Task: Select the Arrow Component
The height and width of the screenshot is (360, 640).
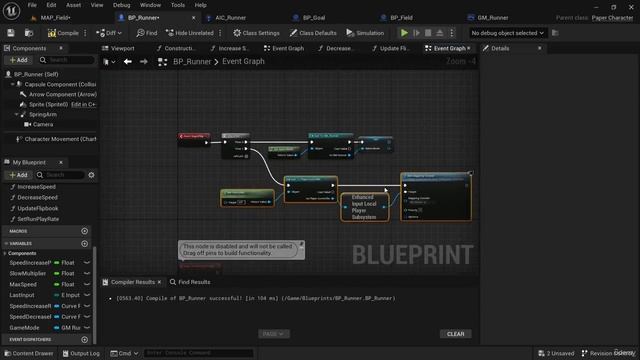Action: point(63,94)
